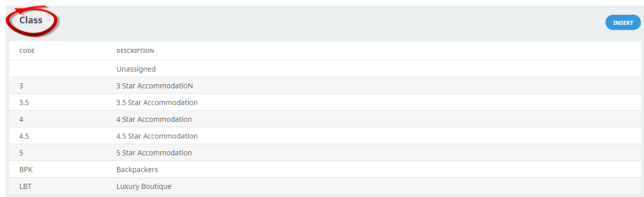Sort by the CODE column header
The width and height of the screenshot is (644, 197).
[x=27, y=51]
